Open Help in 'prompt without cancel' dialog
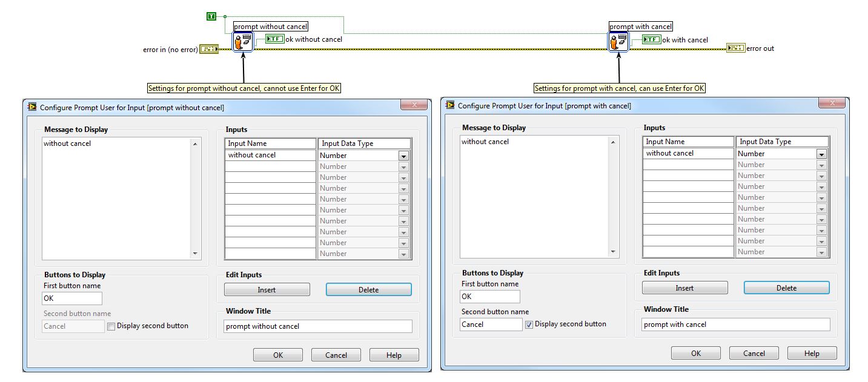This screenshot has width=868, height=382. pyautogui.click(x=394, y=355)
